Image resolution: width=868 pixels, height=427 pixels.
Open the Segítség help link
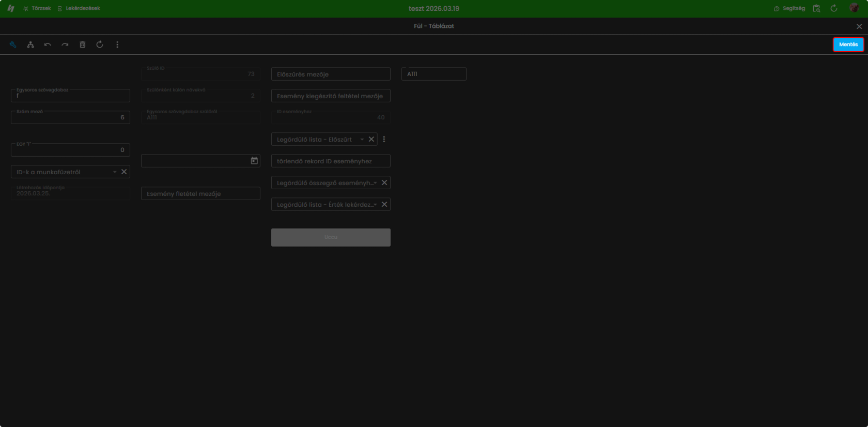pos(789,8)
